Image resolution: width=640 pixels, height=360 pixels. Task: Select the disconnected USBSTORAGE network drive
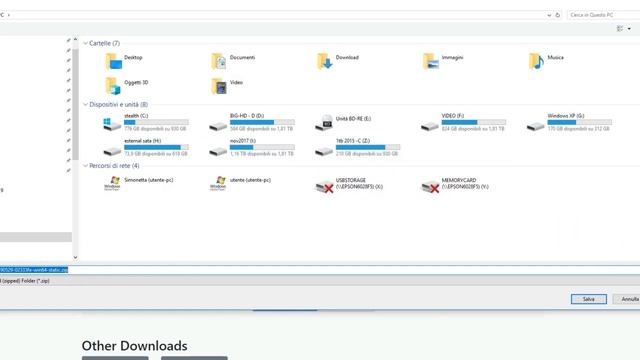click(349, 184)
